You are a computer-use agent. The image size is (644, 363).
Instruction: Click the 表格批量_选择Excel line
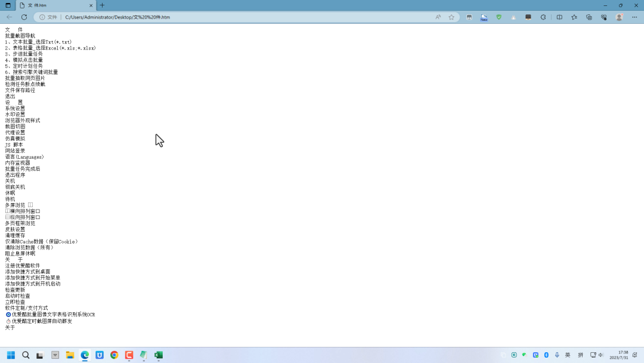click(x=51, y=48)
